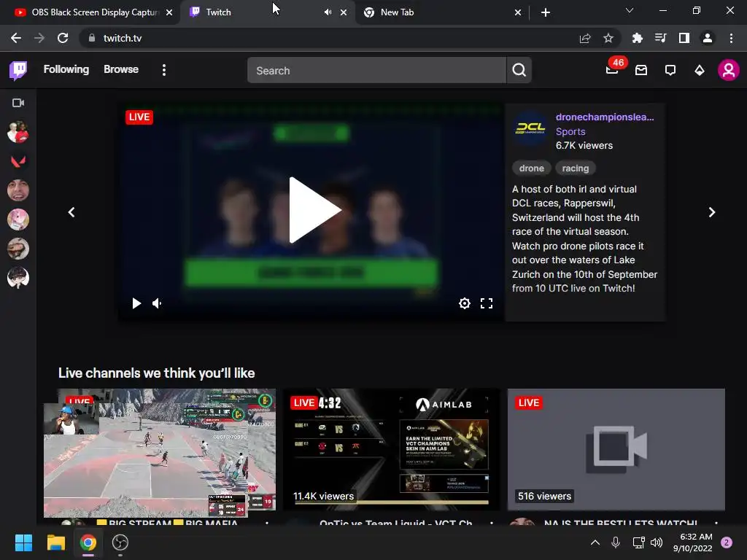Close the New Tab tab
The height and width of the screenshot is (560, 747).
coord(518,13)
